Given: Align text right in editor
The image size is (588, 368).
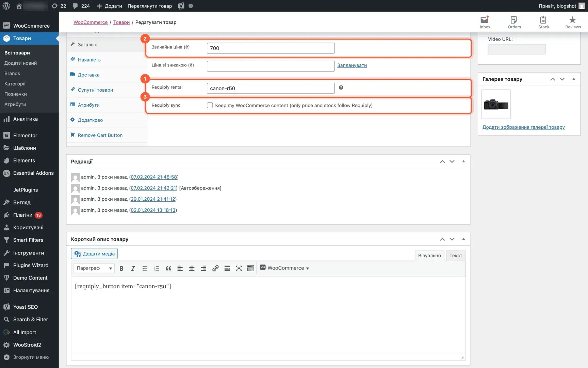Looking at the screenshot, I should pos(203,268).
